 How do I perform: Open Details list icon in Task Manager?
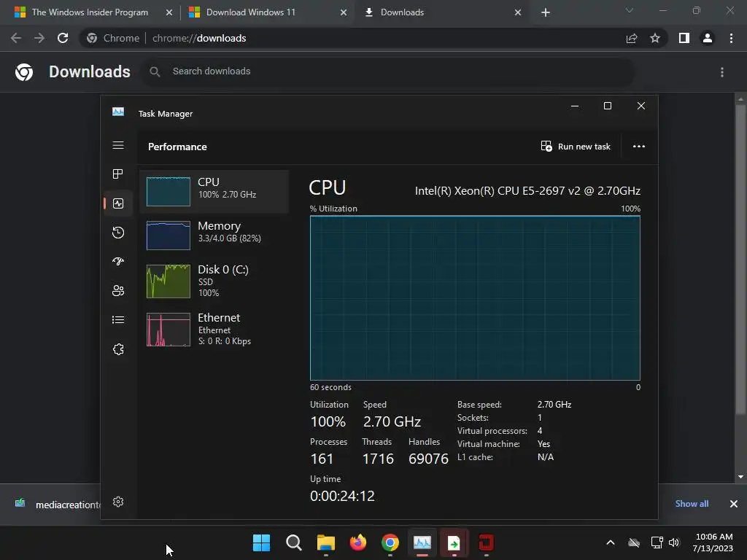[118, 319]
